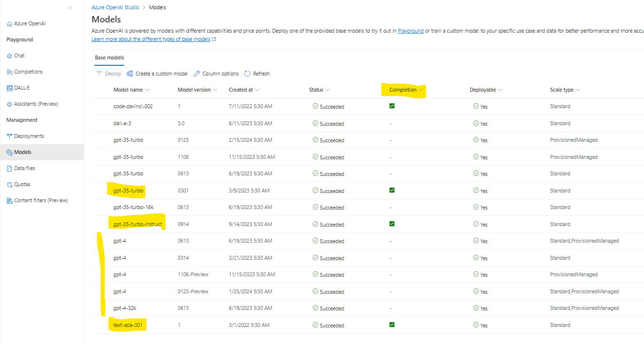Open model version 1106-Preview of gpt-4

pyautogui.click(x=193, y=274)
